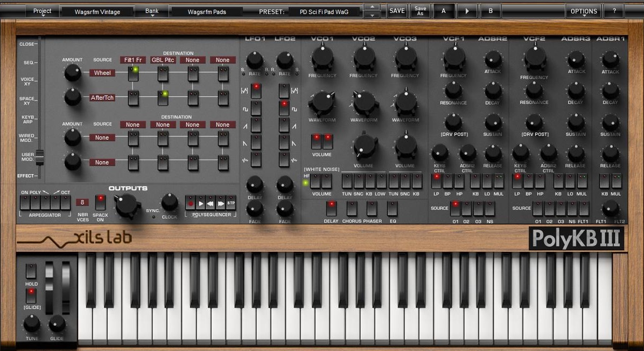
Task: Click the polysequencer rewind button
Action: [211, 203]
